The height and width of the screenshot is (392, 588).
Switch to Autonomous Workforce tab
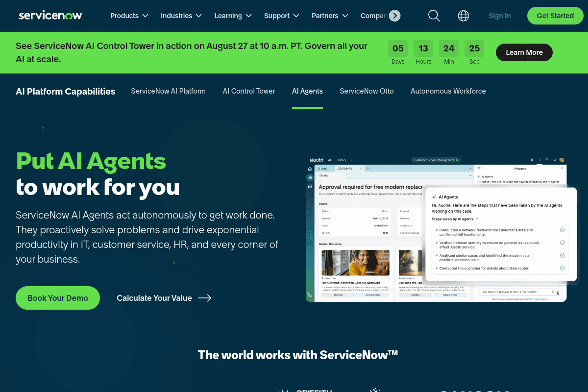[x=448, y=91]
